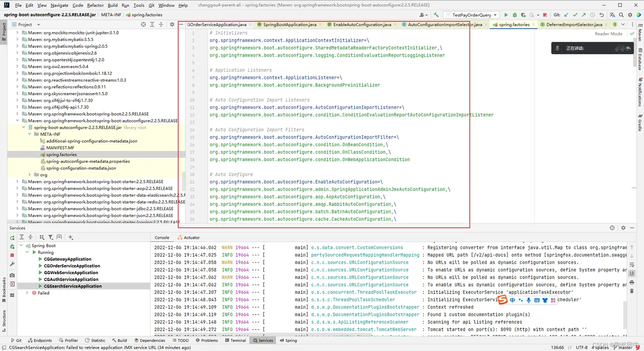The width and height of the screenshot is (644, 351).
Task: Switch to the EnableAutoConfiguration.java tab
Action: pos(362,24)
